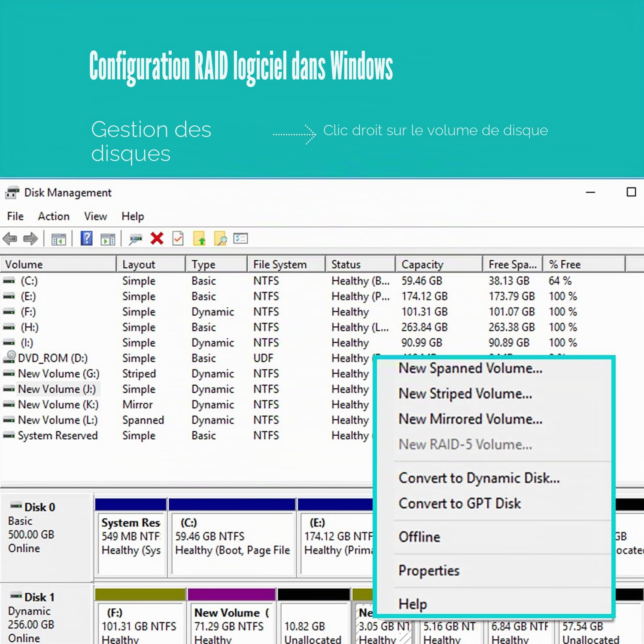Click the Connect drive toolbar icon
The width and height of the screenshot is (644, 644).
[136, 239]
